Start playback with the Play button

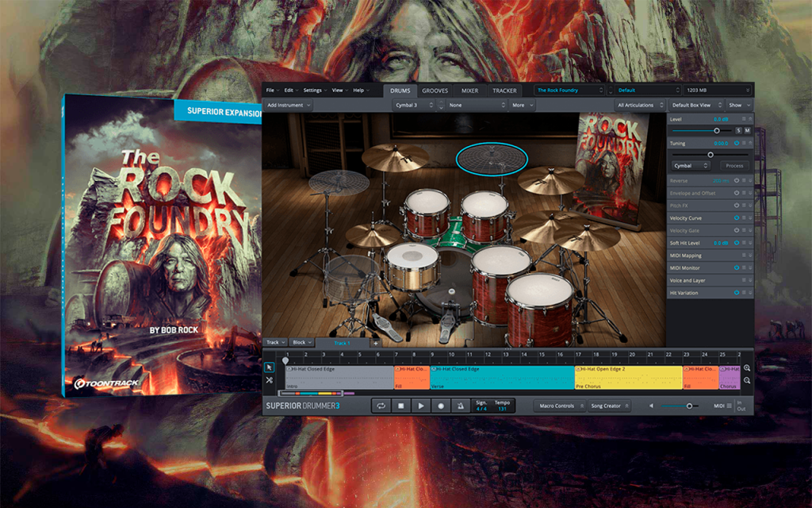[420, 406]
